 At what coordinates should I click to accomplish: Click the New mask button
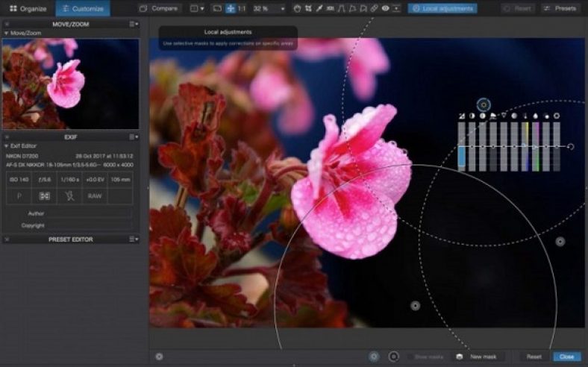[483, 357]
